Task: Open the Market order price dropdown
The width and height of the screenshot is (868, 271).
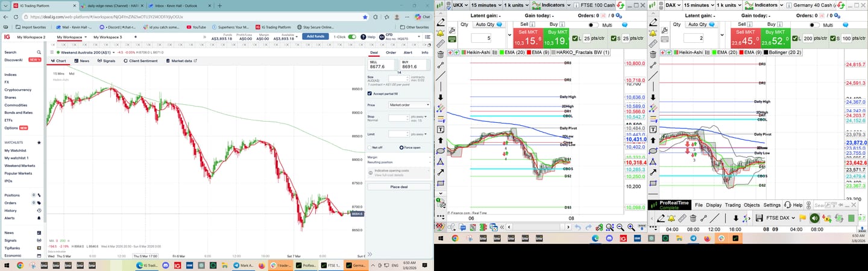Action: [x=409, y=105]
